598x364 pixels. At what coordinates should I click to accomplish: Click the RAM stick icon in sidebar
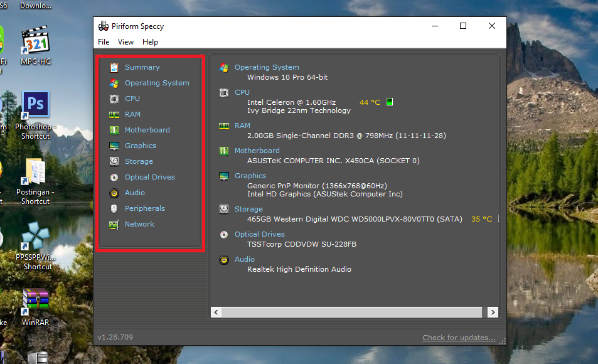click(114, 114)
